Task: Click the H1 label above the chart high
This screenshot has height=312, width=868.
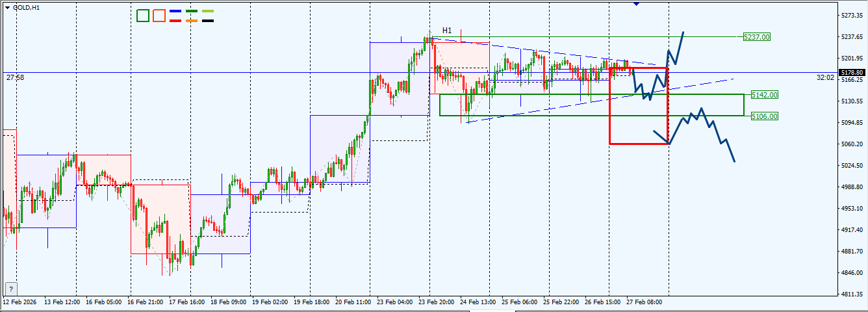Action: point(447,31)
